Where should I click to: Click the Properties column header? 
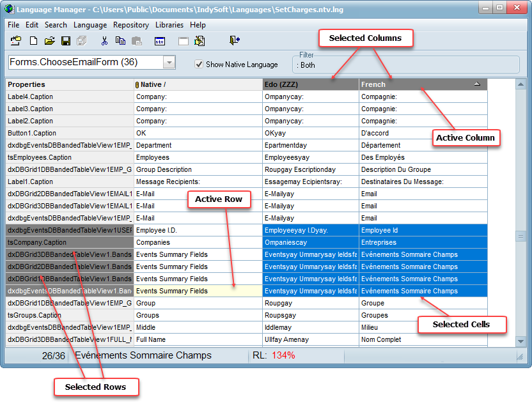[x=69, y=84]
